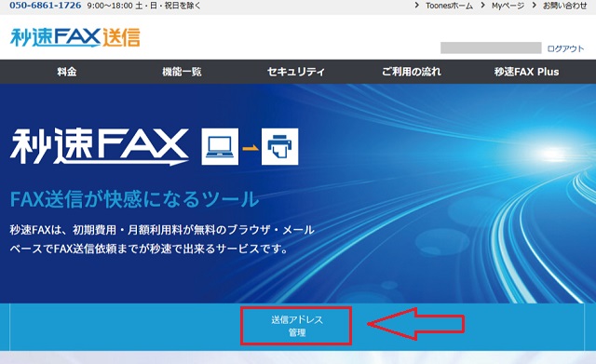Click the laptop icon in the banner
Image resolution: width=596 pixels, height=364 pixels.
tap(220, 147)
